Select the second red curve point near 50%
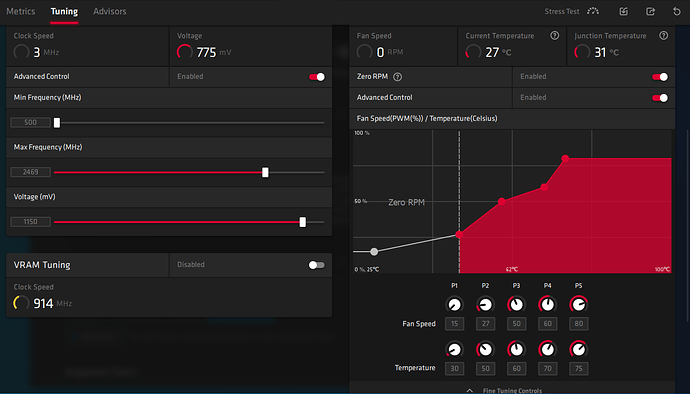The image size is (690, 394). coord(502,202)
